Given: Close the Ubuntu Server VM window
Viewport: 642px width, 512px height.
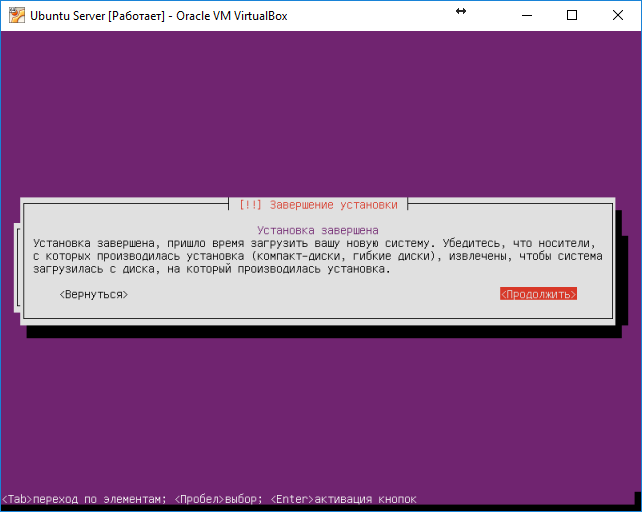Looking at the screenshot, I should point(617,15).
